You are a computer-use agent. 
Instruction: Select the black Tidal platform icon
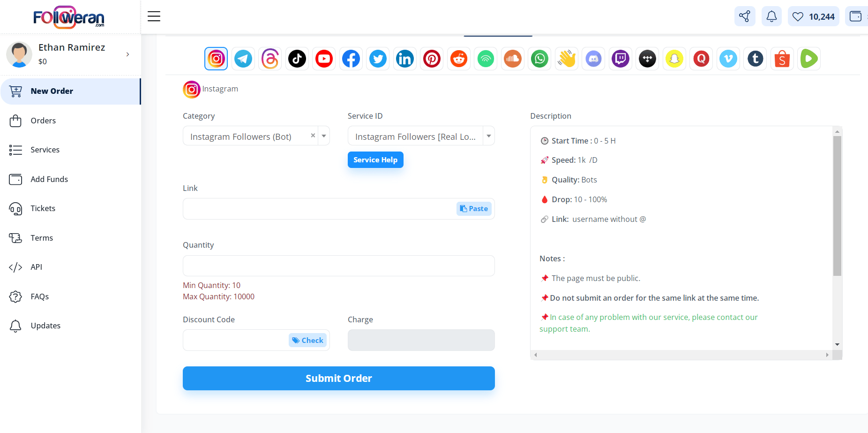pyautogui.click(x=647, y=59)
